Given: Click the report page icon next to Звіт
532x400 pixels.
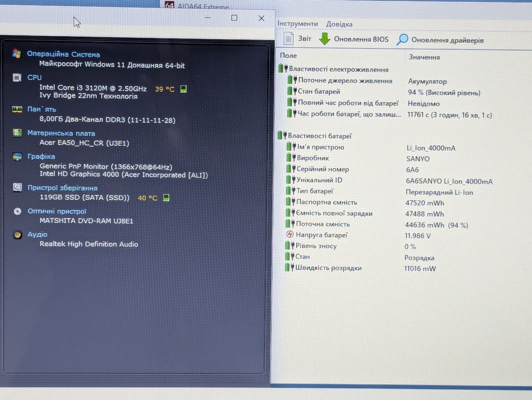Looking at the screenshot, I should (x=288, y=38).
